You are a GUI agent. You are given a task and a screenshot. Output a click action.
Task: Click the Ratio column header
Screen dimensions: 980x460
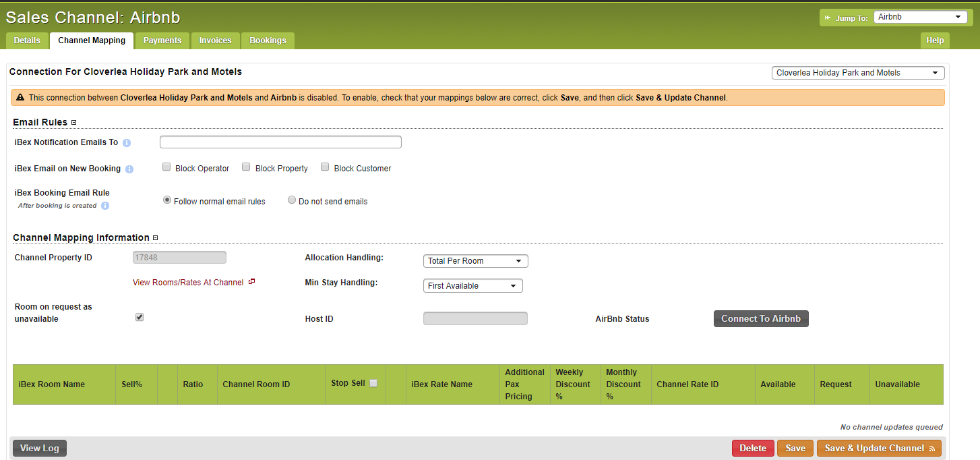197,384
